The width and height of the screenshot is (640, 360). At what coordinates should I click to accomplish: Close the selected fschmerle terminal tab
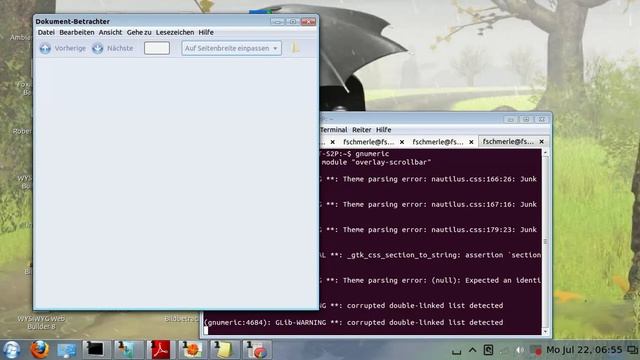542,142
